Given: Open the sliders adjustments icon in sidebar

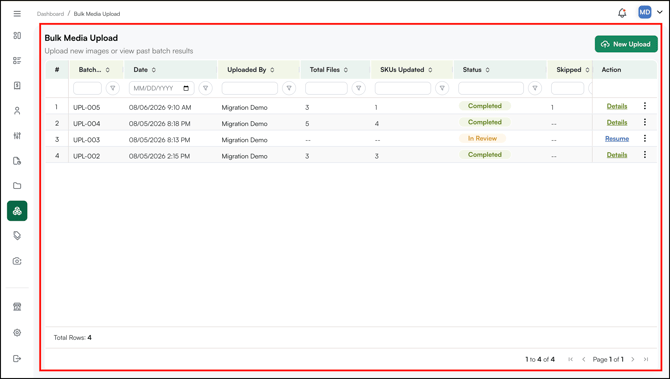Looking at the screenshot, I should pyautogui.click(x=17, y=136).
